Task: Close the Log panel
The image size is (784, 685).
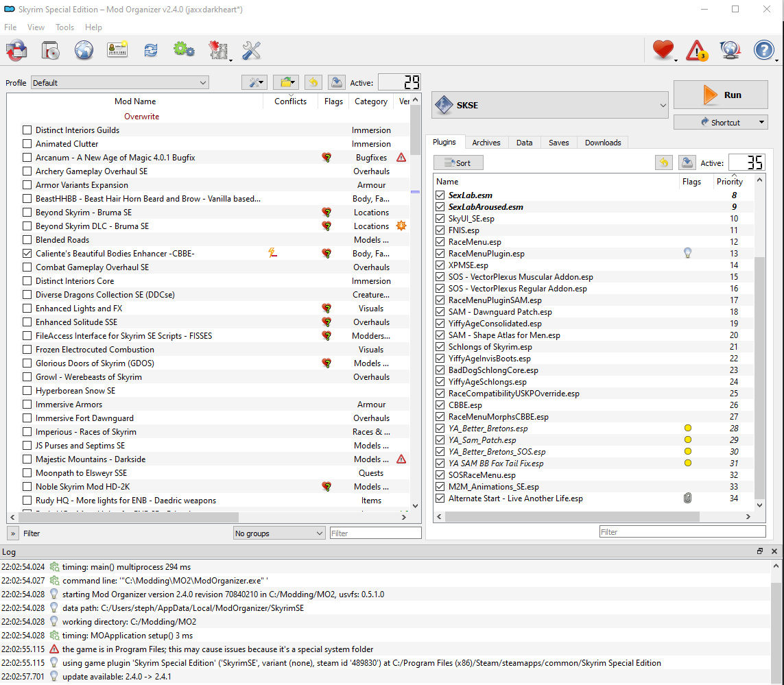Action: coord(774,551)
